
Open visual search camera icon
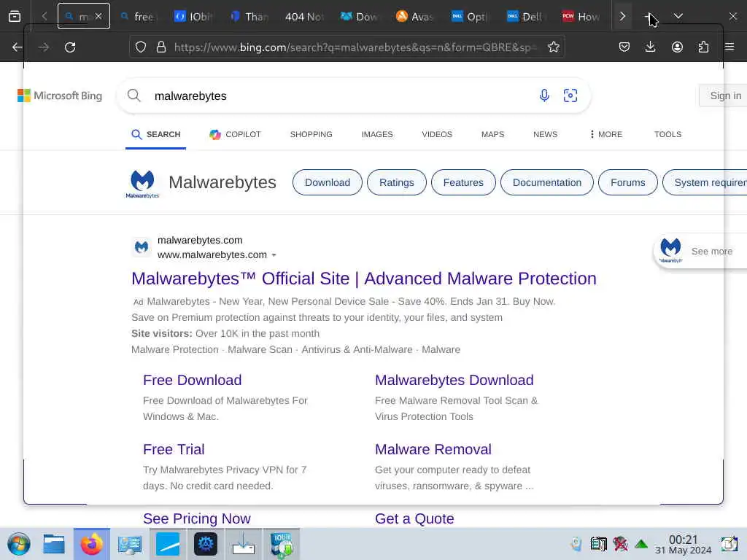570,96
